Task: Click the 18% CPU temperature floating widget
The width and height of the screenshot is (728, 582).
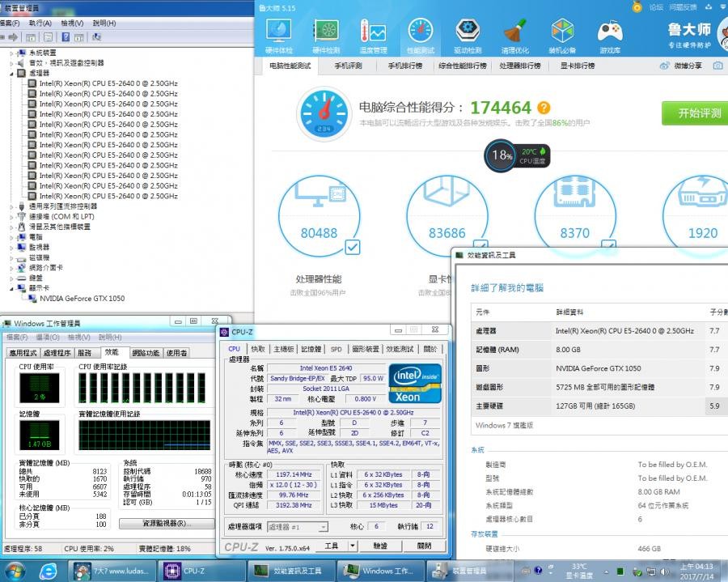Action: (x=517, y=155)
